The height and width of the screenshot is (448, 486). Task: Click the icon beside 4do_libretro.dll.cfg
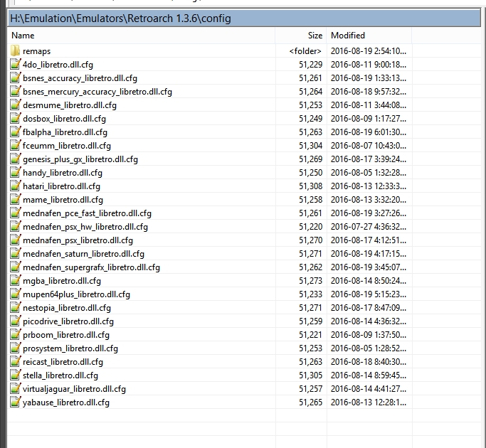pos(15,64)
